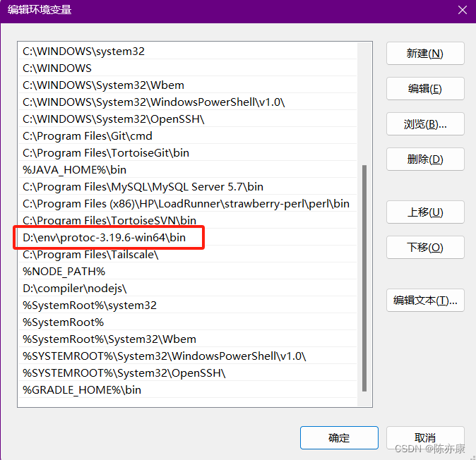476x460 pixels.
Task: Select C:\Program Files\TortoiseSVN\bin entry
Action: pos(187,220)
